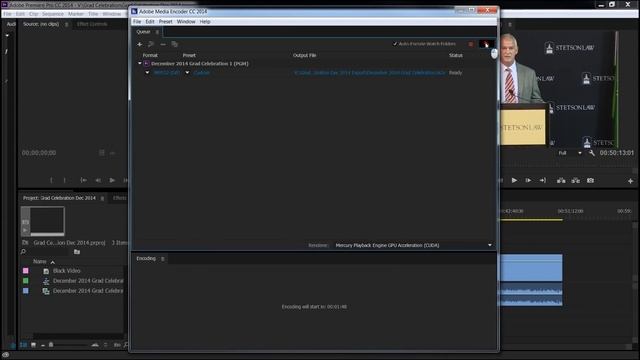
Task: Click the program monitor timecode 00:50:13:01
Action: click(x=616, y=153)
